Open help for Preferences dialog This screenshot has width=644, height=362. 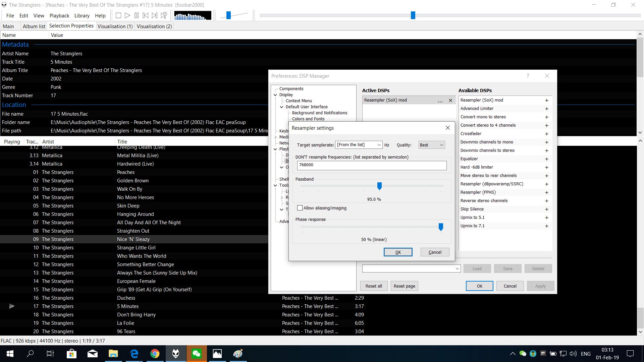click(528, 76)
